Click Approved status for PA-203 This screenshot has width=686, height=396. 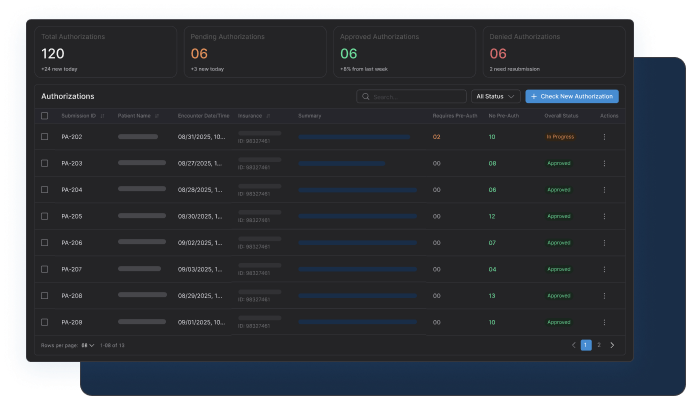coord(559,163)
